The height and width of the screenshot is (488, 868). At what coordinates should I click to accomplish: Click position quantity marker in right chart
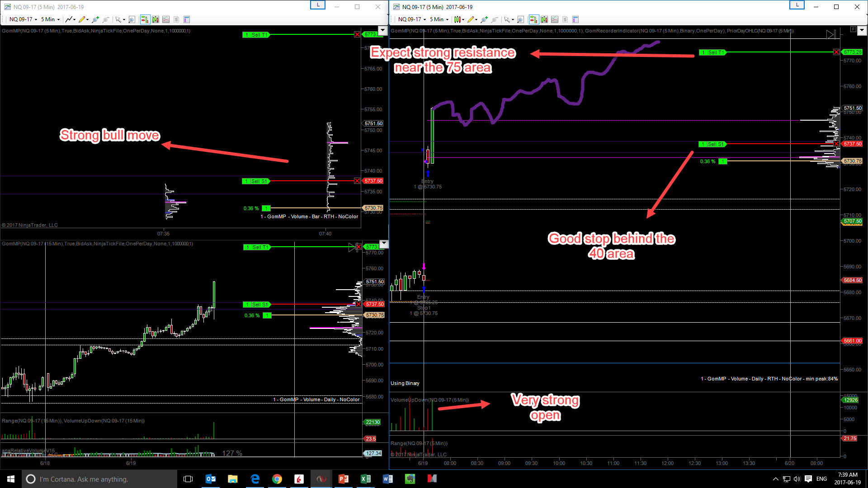(723, 161)
